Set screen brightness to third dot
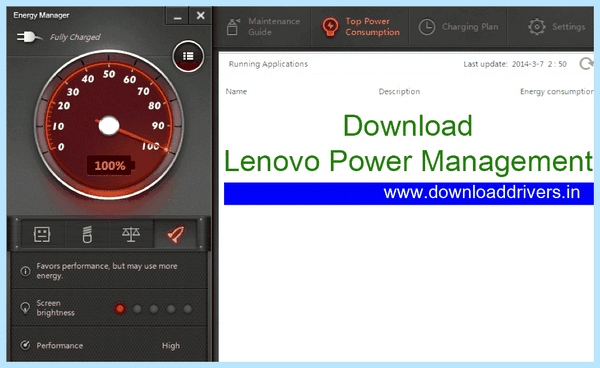The height and width of the screenshot is (368, 600). coord(154,309)
